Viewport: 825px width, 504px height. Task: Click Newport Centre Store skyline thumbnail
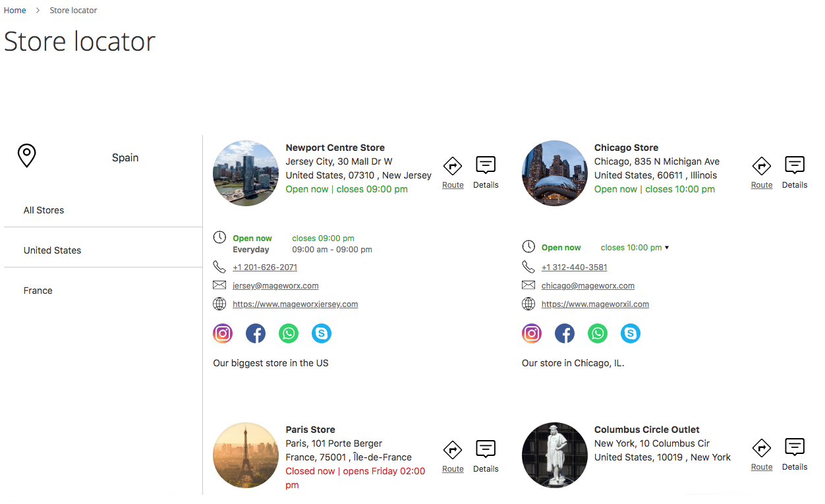pos(246,173)
